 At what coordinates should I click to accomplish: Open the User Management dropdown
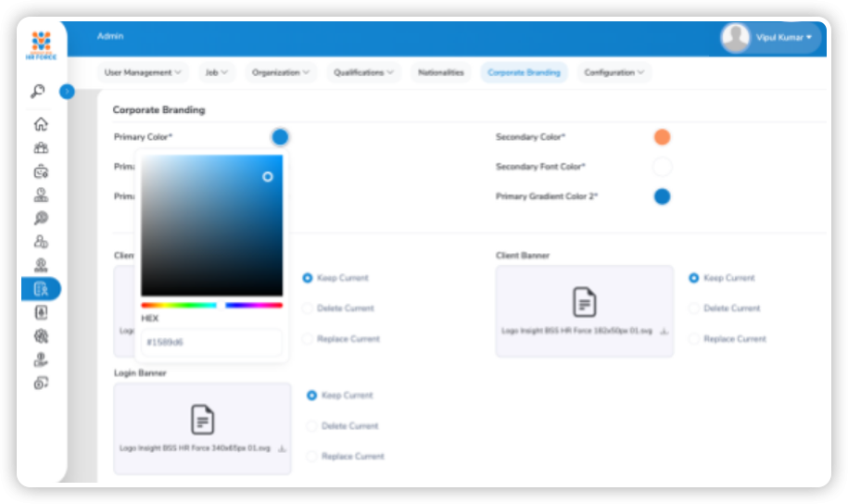[143, 72]
